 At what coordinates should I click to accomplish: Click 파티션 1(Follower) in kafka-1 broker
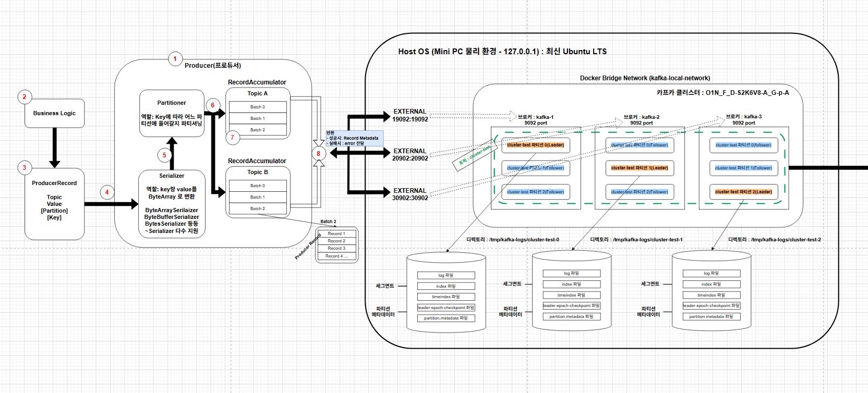pyautogui.click(x=536, y=168)
